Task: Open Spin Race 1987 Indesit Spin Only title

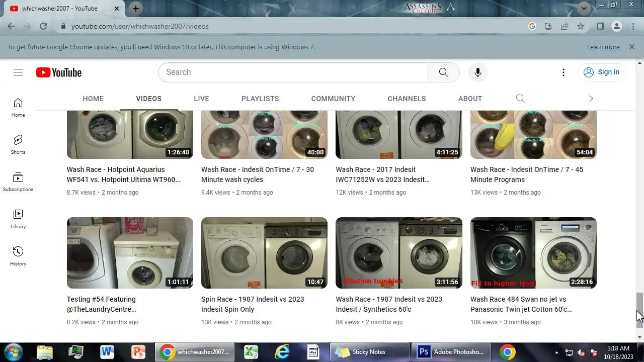Action: pyautogui.click(x=253, y=304)
